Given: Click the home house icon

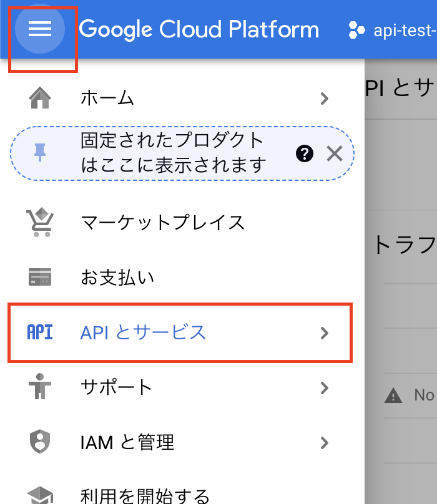Looking at the screenshot, I should click(x=40, y=98).
